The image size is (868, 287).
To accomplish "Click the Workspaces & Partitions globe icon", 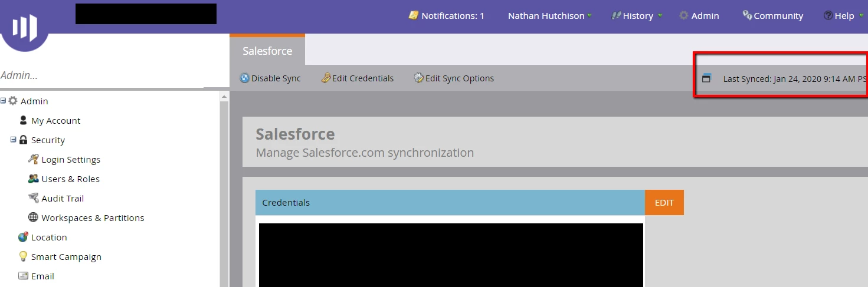I will pyautogui.click(x=34, y=217).
